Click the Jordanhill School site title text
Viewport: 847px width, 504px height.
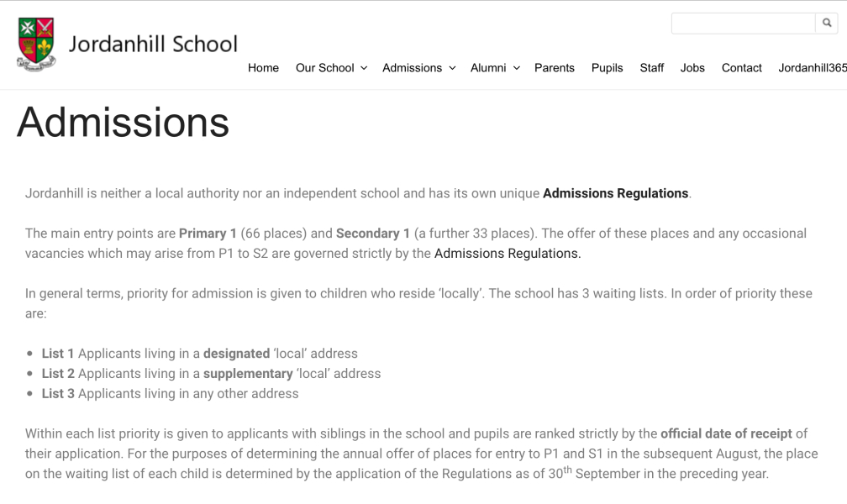click(153, 44)
